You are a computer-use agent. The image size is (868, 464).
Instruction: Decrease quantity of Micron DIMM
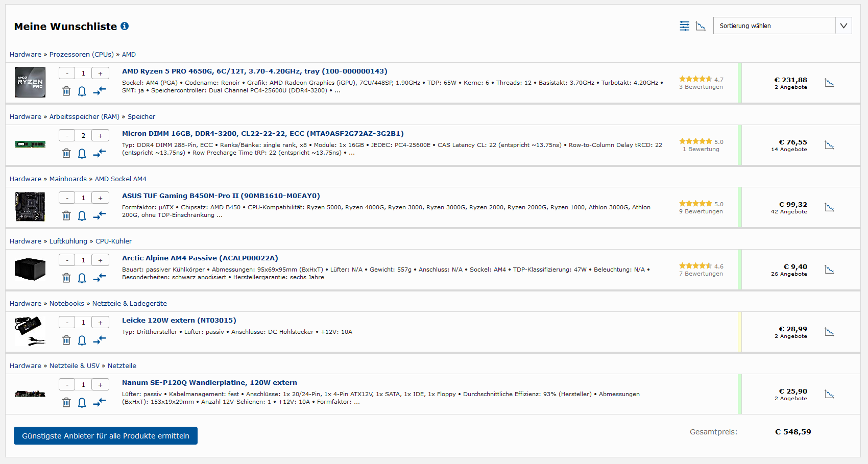[x=67, y=135]
